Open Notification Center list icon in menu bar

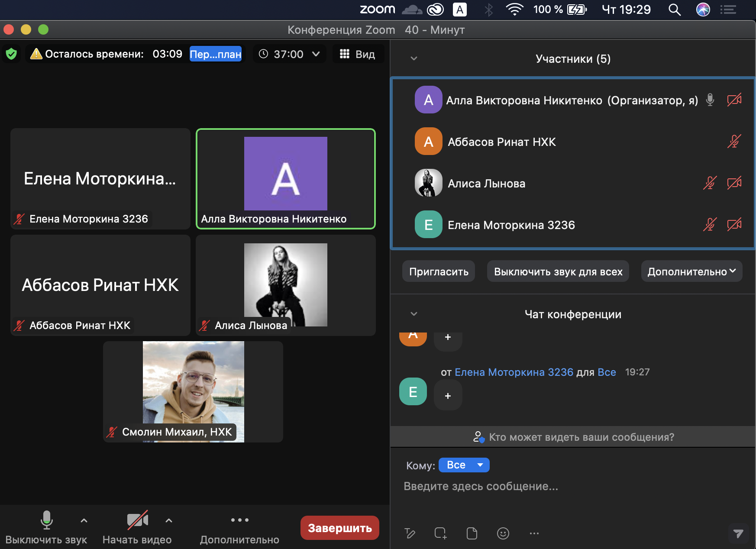729,9
